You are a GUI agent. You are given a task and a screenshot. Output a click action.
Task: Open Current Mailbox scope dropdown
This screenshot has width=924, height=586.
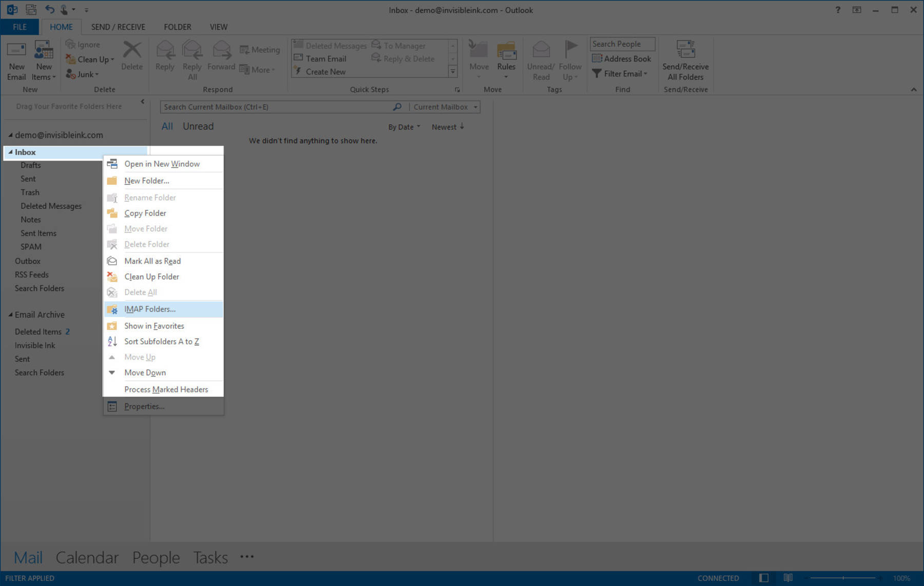click(x=445, y=107)
